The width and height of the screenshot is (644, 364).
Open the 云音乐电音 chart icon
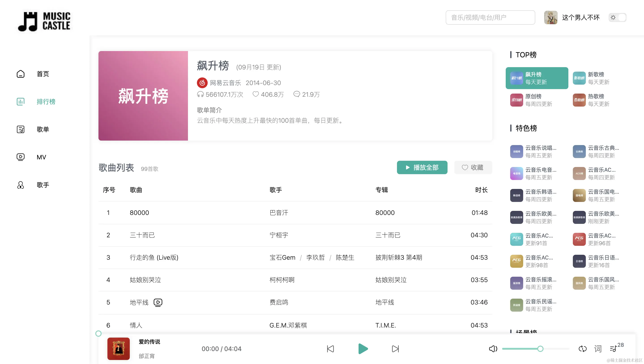[516, 174]
